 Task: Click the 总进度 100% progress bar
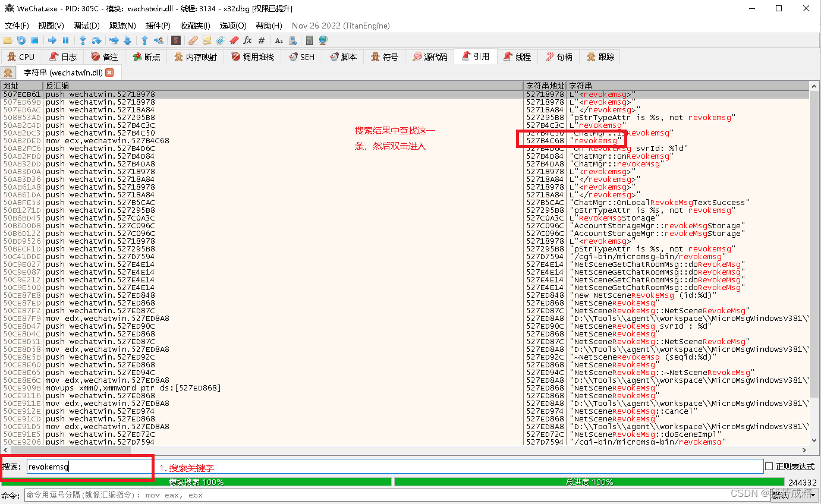[589, 482]
